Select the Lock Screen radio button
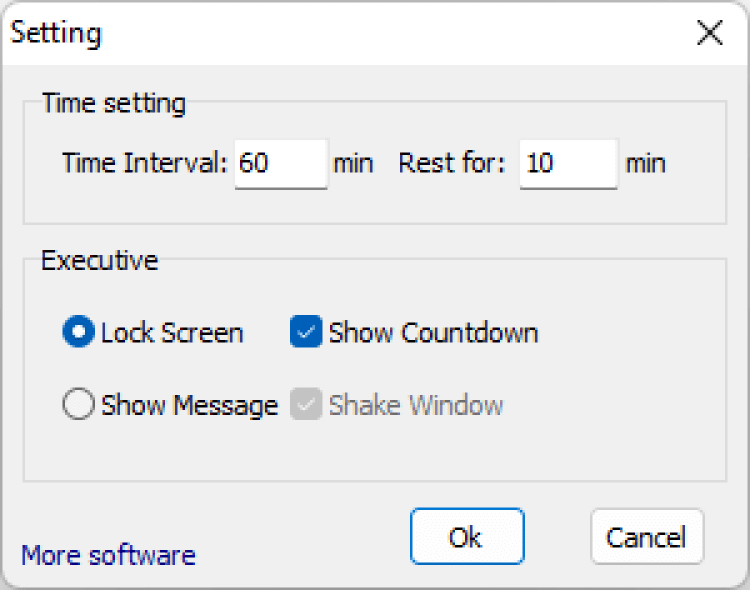Image resolution: width=750 pixels, height=590 pixels. coord(78,333)
